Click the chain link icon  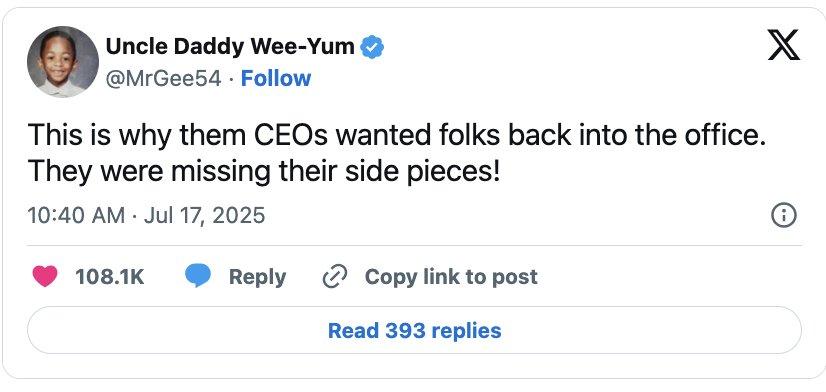click(335, 277)
